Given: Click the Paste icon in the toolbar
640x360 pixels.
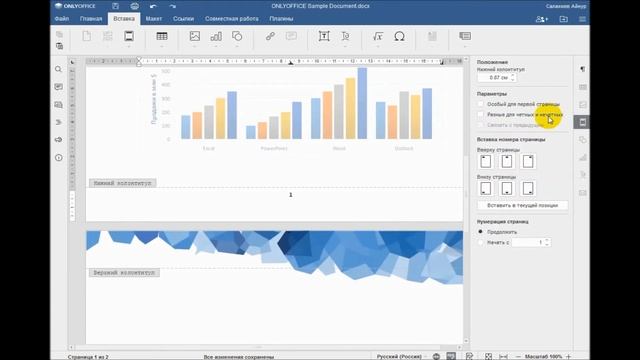Looking at the screenshot, I should pyautogui.click(x=60, y=46).
